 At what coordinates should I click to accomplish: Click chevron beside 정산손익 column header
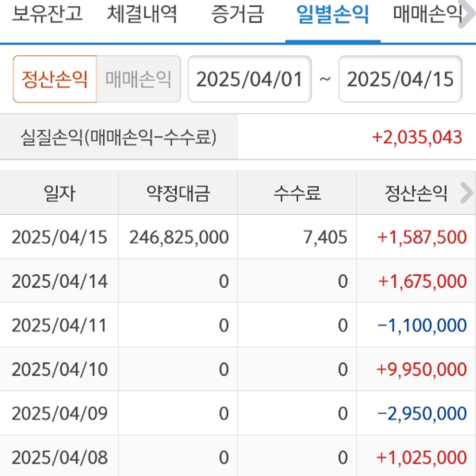[x=466, y=193]
